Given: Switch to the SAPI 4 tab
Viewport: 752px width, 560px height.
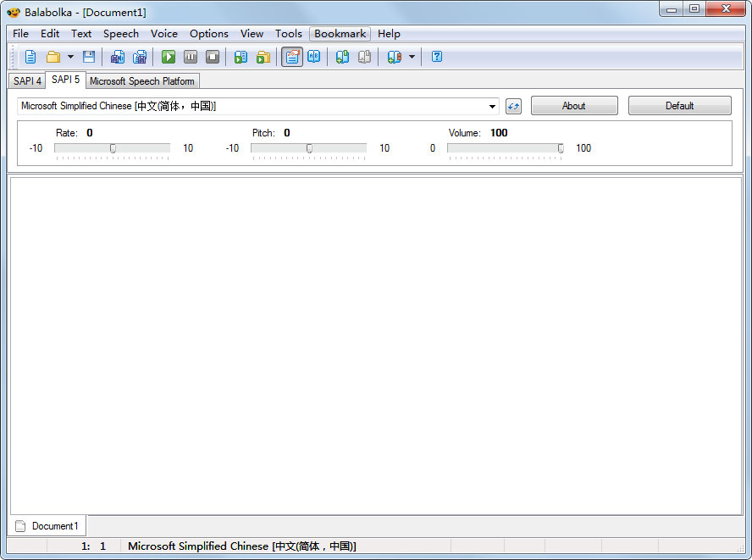Looking at the screenshot, I should click(x=27, y=81).
